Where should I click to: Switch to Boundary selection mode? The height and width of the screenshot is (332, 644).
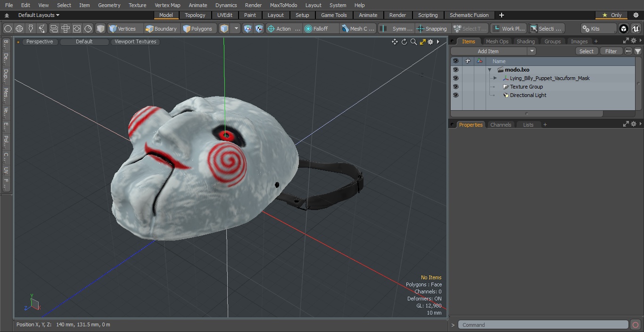(x=162, y=29)
